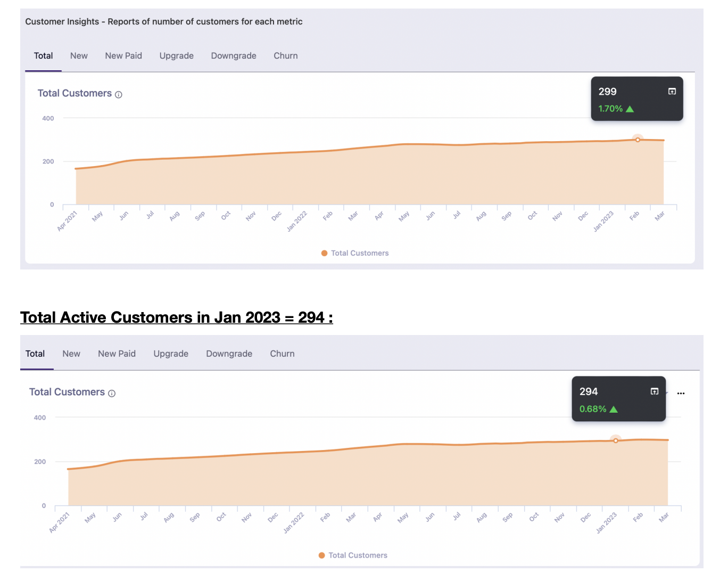Switch to Downgrade tab in top panel

tap(234, 56)
